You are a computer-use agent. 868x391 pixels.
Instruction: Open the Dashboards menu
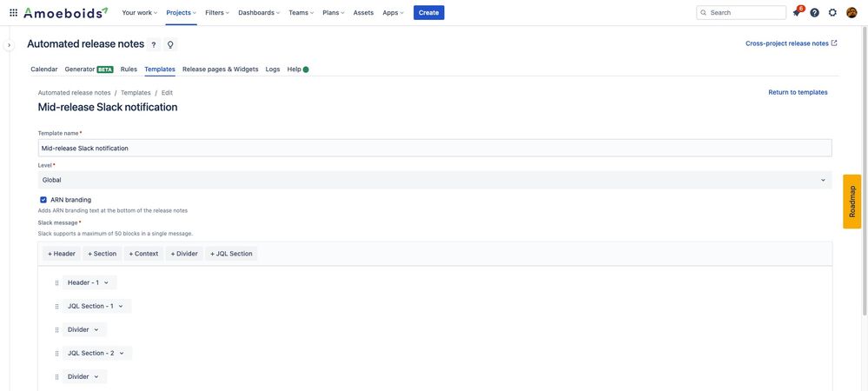(259, 12)
